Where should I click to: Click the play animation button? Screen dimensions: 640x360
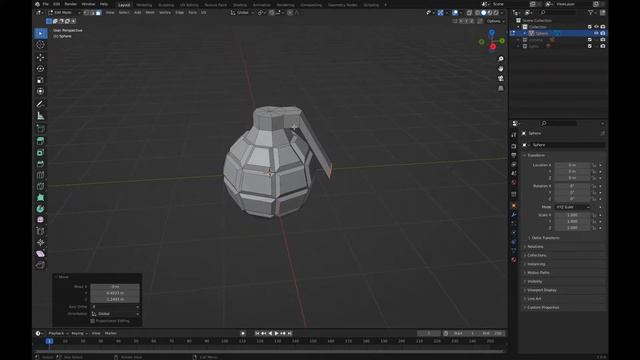(x=276, y=333)
